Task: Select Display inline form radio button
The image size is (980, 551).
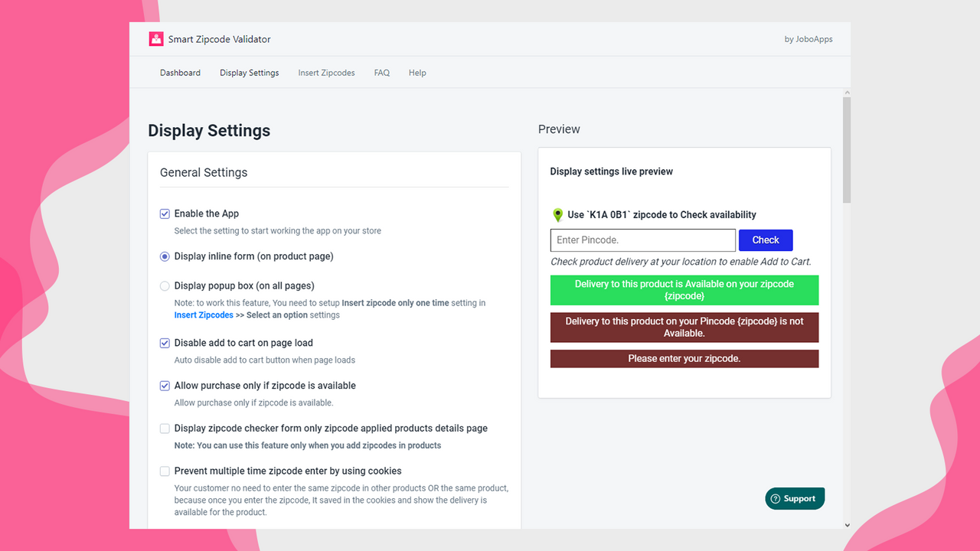Action: coord(165,257)
